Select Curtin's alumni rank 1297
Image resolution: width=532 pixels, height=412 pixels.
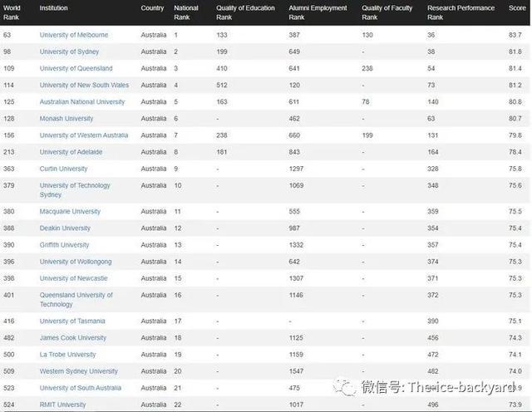click(x=296, y=169)
